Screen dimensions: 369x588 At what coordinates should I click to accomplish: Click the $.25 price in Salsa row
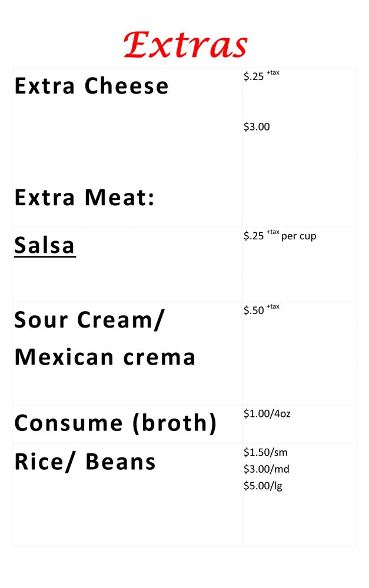254,236
